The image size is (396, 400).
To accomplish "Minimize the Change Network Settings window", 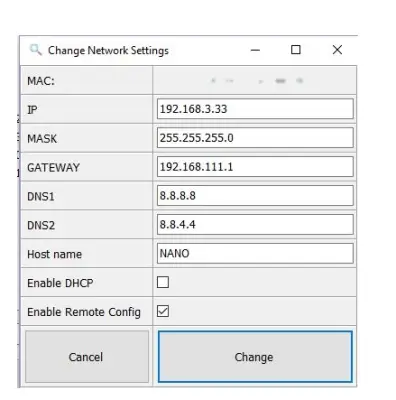I will click(x=255, y=50).
